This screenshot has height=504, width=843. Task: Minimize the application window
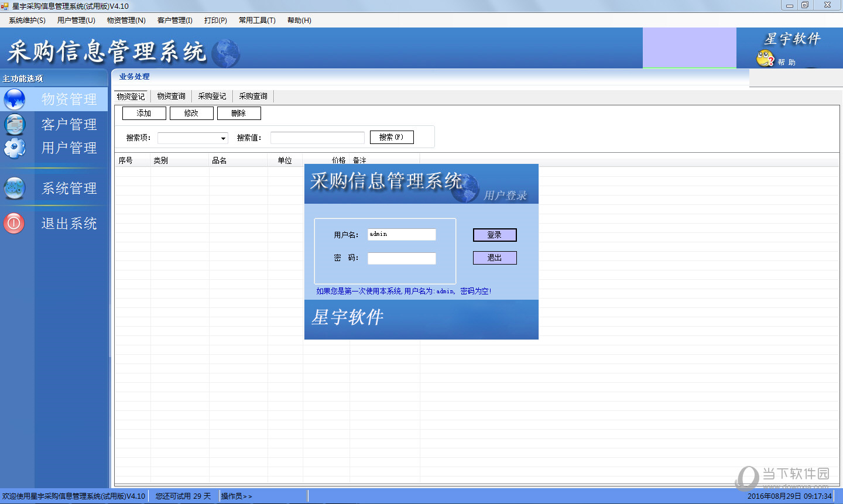pos(790,5)
